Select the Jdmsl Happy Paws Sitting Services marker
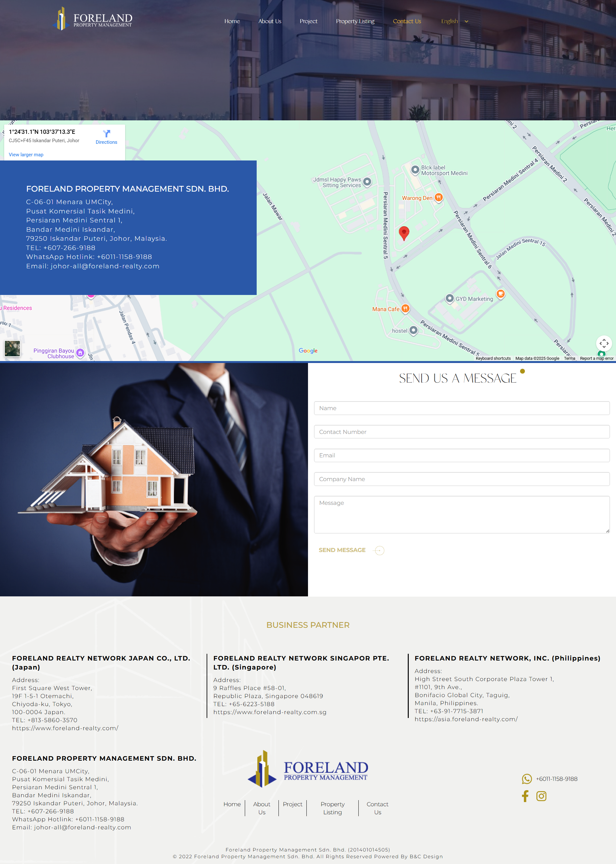 367,182
